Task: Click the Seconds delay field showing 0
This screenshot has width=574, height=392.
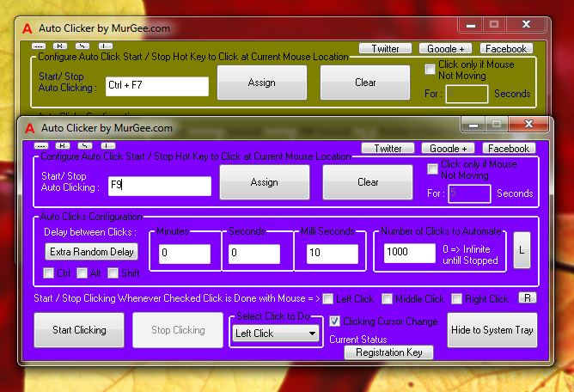Action: coord(254,254)
